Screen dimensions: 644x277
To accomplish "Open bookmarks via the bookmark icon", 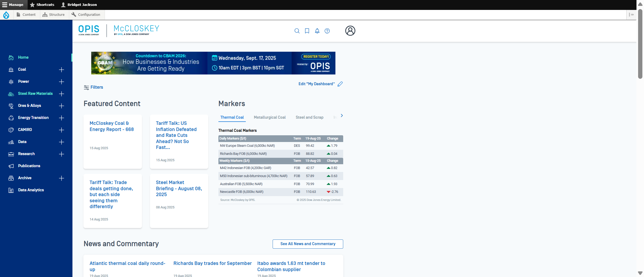I will [x=307, y=31].
